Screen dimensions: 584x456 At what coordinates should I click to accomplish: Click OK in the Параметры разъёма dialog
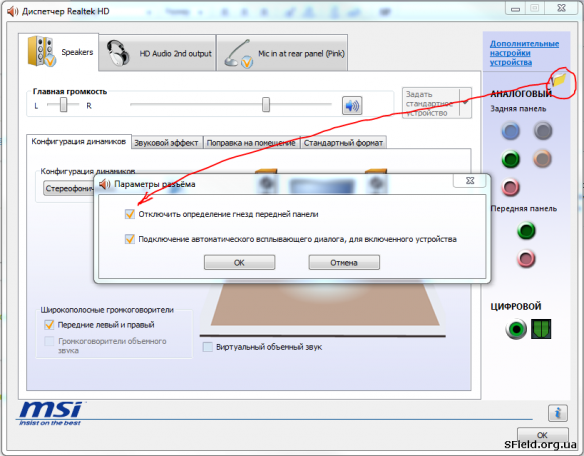239,262
